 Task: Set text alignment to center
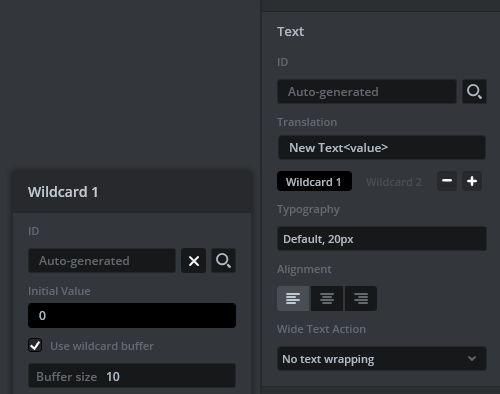[327, 298]
